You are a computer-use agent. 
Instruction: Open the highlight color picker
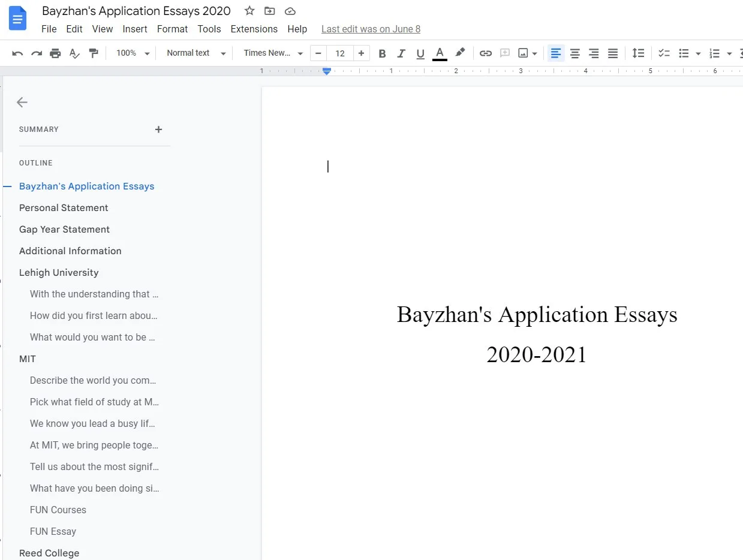(460, 53)
